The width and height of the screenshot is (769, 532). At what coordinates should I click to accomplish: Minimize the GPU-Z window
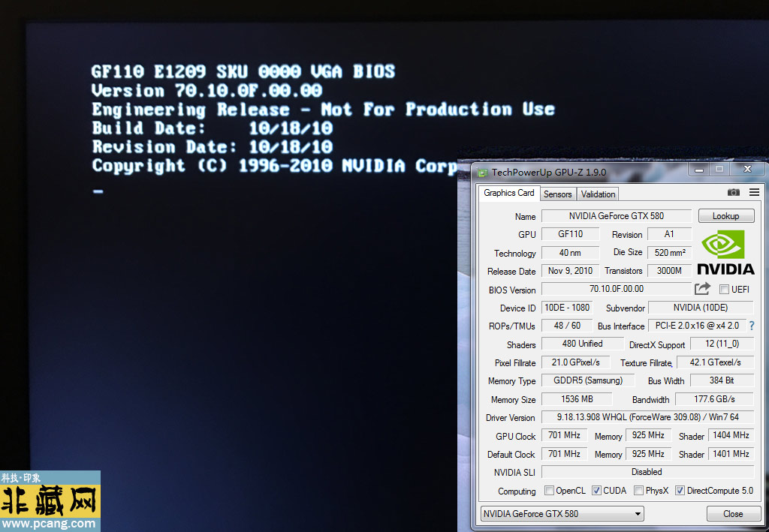pyautogui.click(x=699, y=170)
